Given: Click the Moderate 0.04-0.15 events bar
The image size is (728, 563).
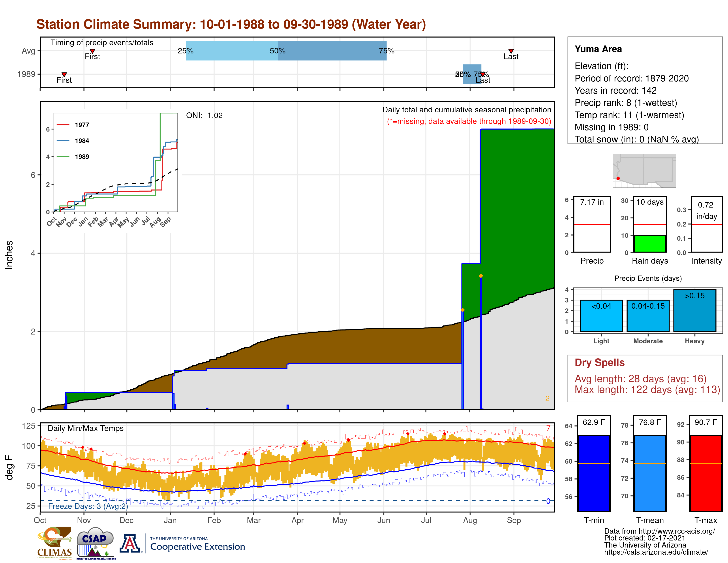Looking at the screenshot, I should pos(648,316).
